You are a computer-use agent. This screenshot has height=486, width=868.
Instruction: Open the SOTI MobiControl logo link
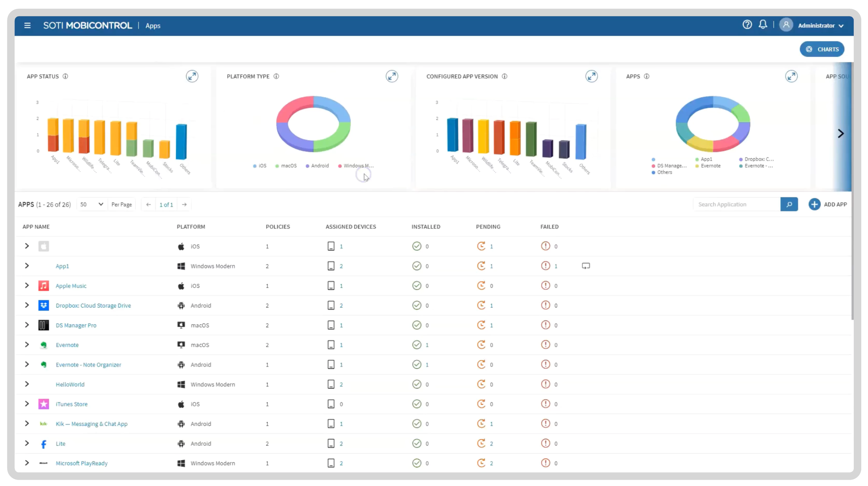pos(87,26)
